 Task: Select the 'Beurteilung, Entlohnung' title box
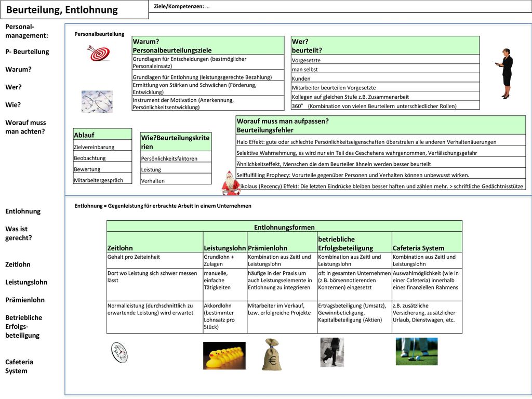pos(75,9)
